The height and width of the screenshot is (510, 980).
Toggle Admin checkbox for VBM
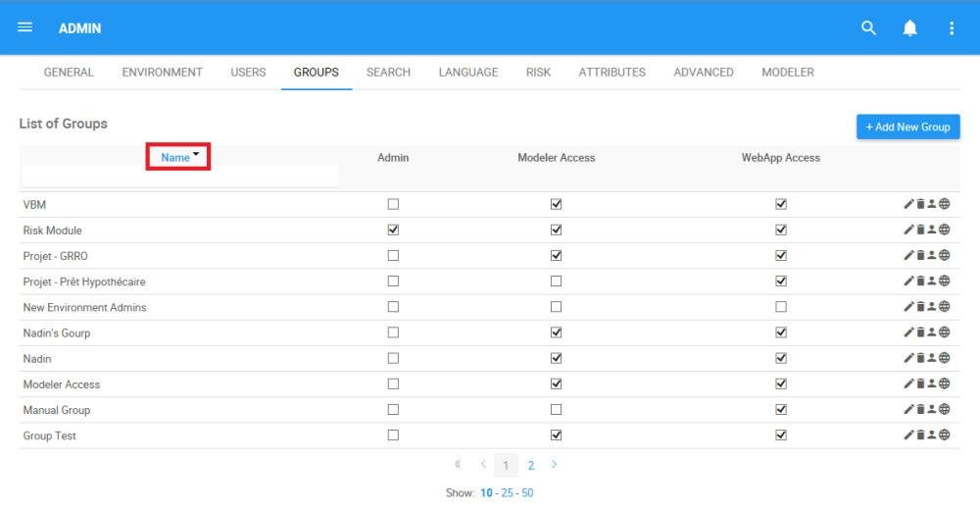click(x=393, y=204)
